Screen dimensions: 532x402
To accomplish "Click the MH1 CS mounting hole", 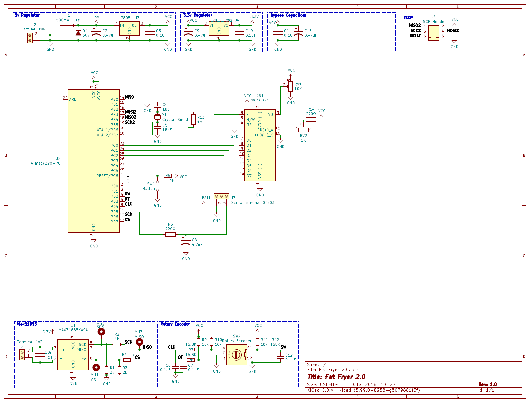I will point(96,367).
